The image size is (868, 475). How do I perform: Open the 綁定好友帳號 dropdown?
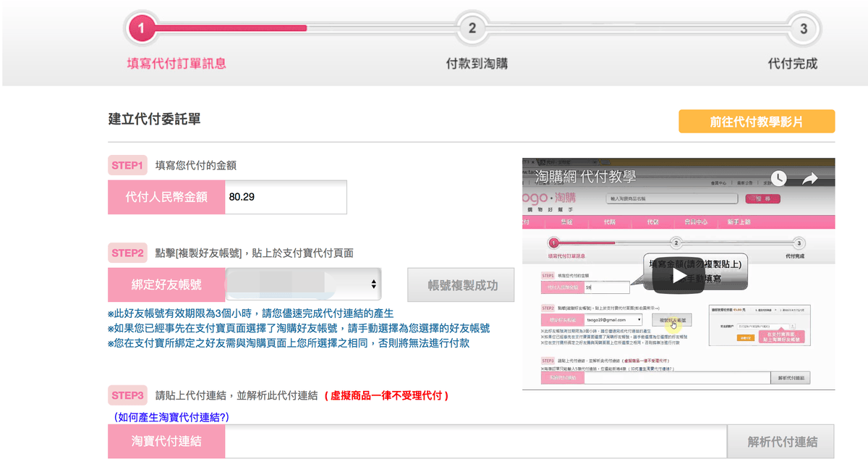(x=302, y=285)
